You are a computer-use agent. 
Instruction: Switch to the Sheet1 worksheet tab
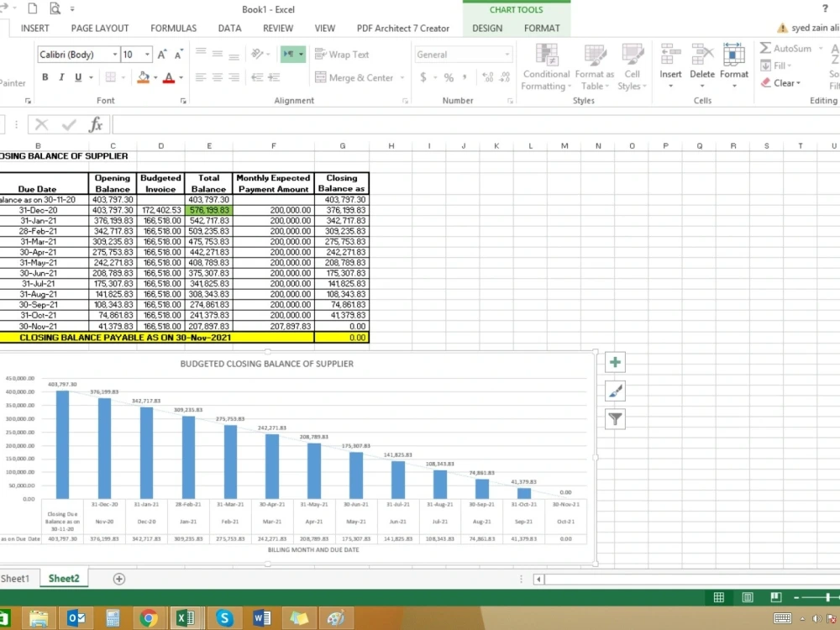18,578
